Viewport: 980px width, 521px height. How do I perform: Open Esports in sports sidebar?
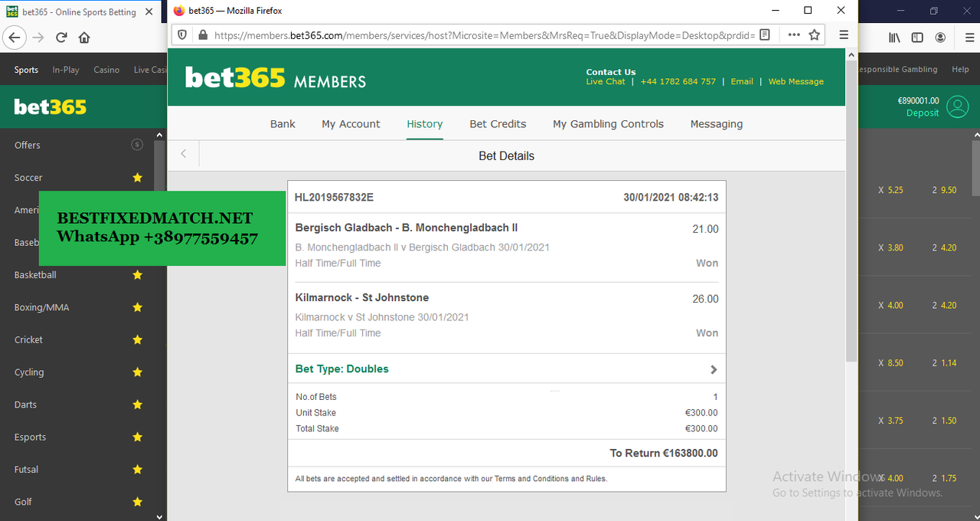(x=30, y=437)
